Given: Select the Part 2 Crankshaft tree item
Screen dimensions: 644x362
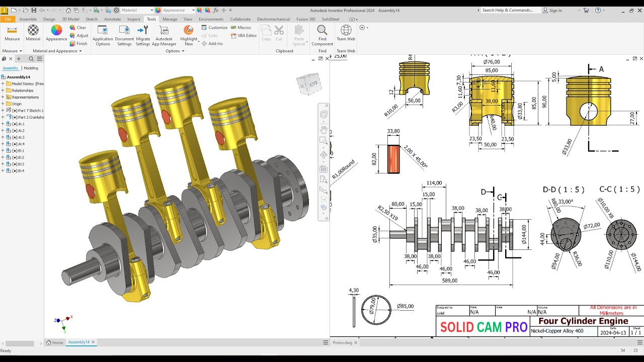Looking at the screenshot, I should tap(25, 117).
